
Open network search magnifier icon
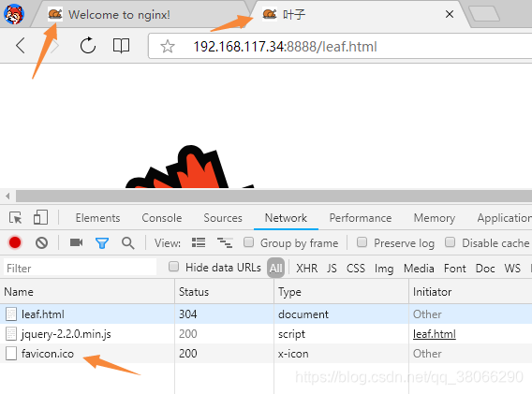point(128,242)
